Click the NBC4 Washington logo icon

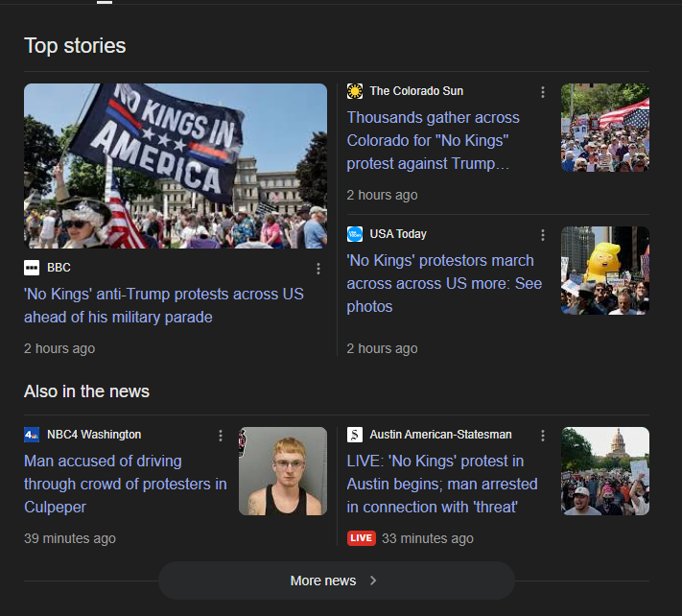(x=32, y=435)
